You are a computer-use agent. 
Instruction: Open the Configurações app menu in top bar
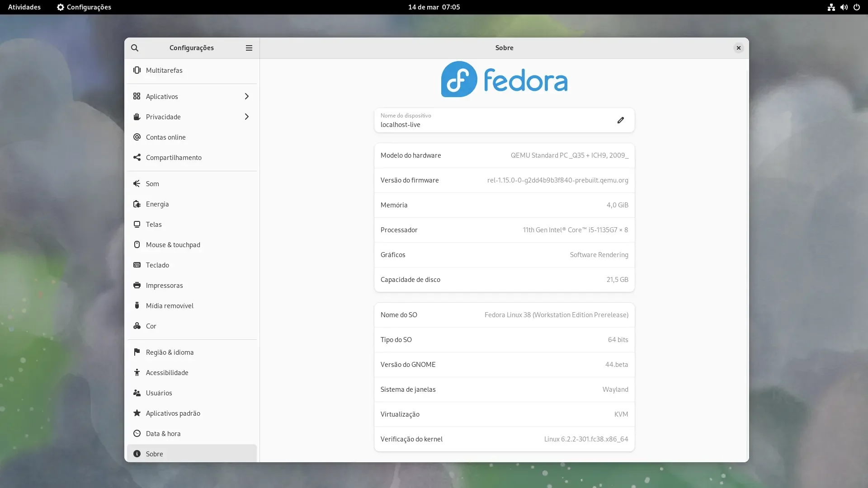[x=84, y=7]
